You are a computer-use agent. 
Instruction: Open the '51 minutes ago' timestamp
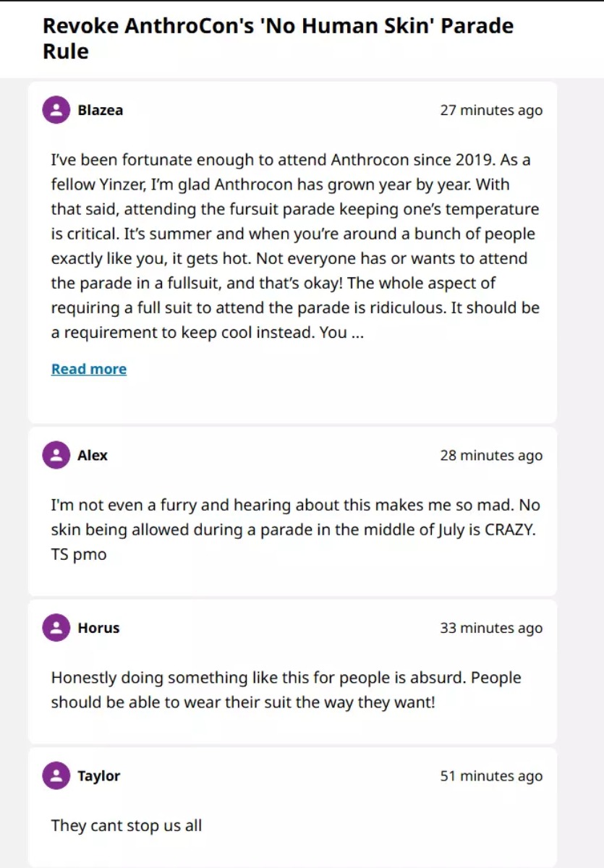coord(491,776)
